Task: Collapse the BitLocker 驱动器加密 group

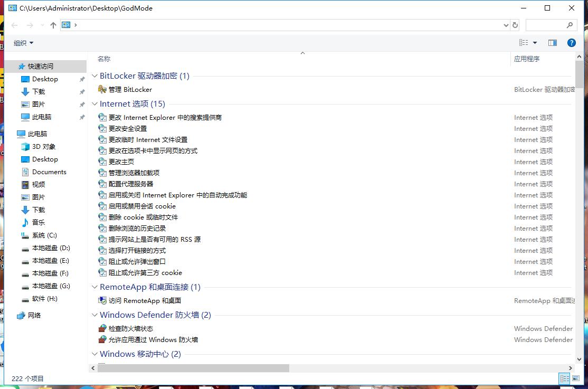Action: 94,75
